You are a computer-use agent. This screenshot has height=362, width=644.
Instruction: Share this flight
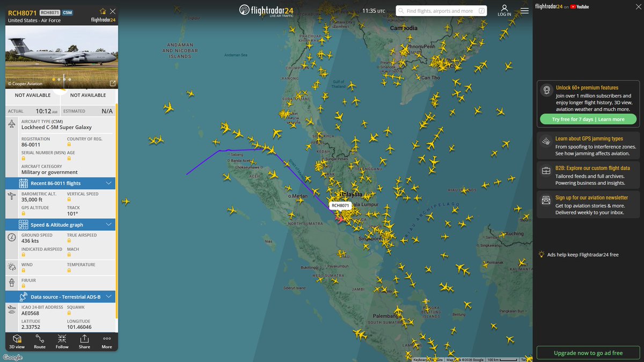point(84,342)
